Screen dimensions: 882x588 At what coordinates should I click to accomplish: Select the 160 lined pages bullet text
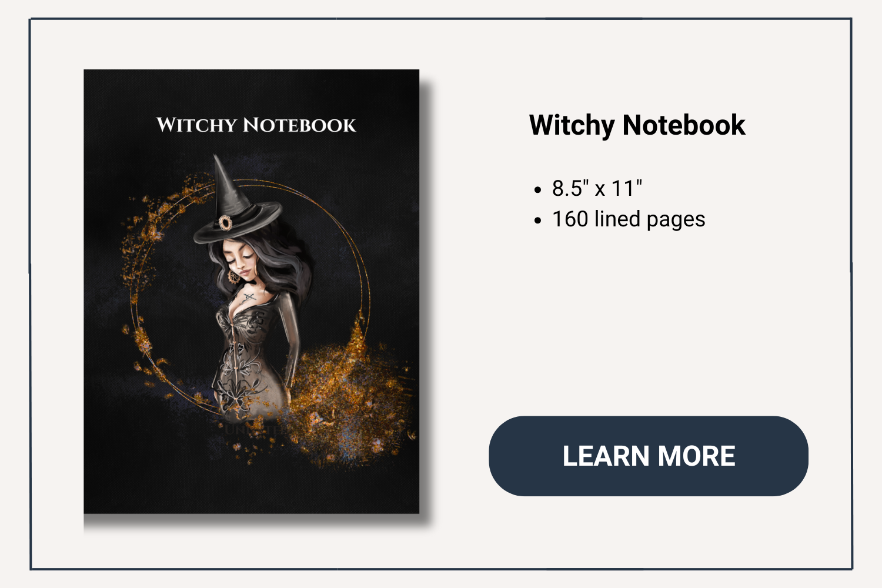point(629,219)
